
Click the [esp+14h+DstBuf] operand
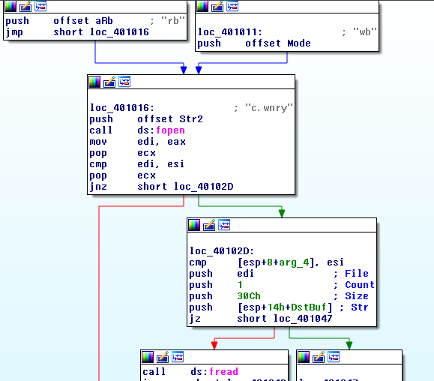click(285, 307)
